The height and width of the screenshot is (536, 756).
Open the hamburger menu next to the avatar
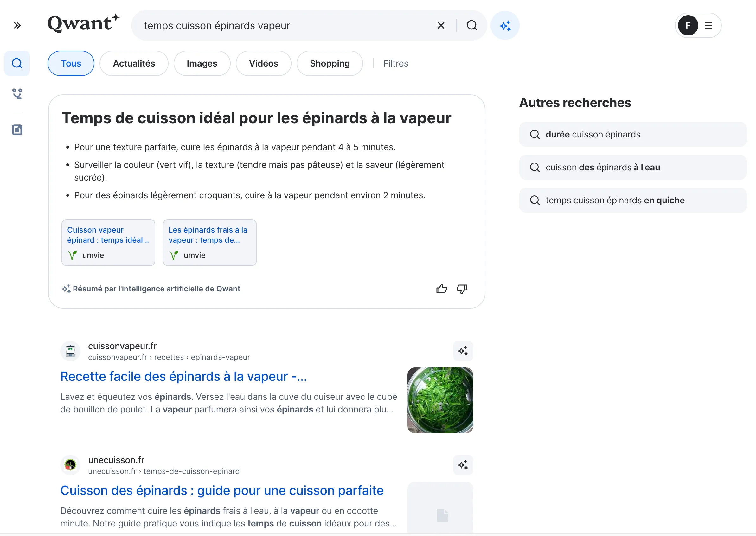click(x=708, y=25)
